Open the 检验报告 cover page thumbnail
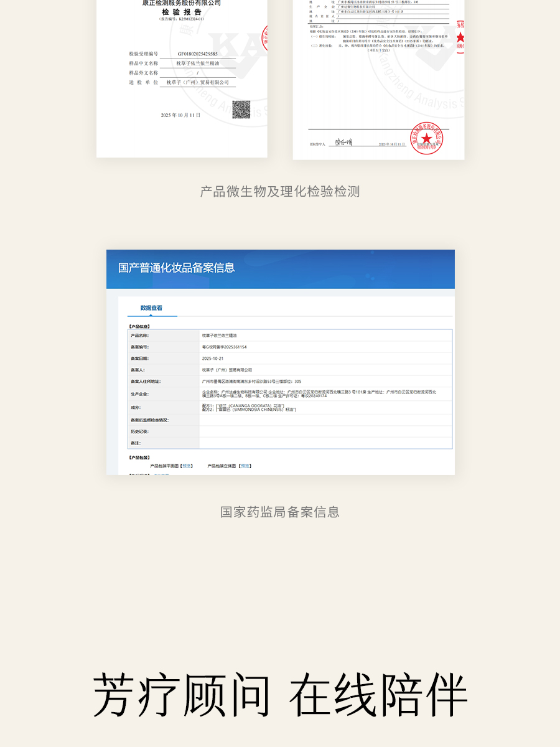 click(x=182, y=78)
